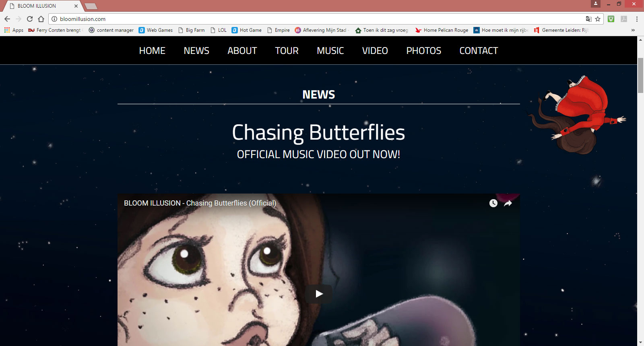Click the video Share arrow icon
This screenshot has width=644, height=346.
pos(508,203)
